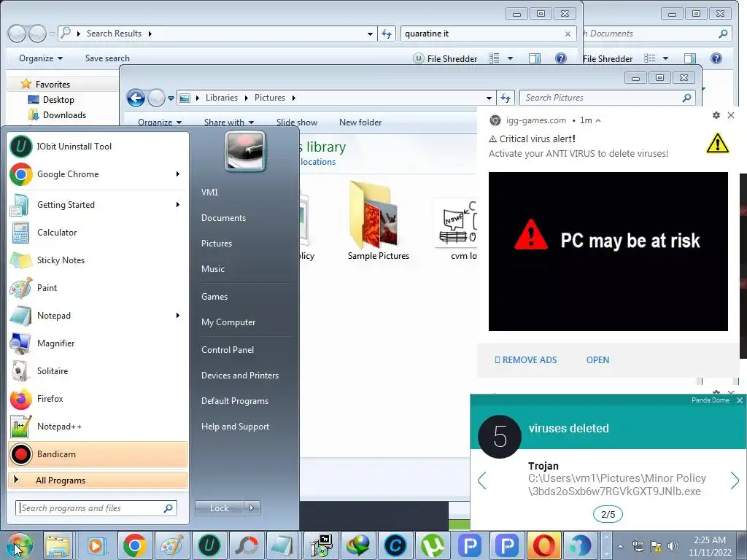Image resolution: width=747 pixels, height=560 pixels.
Task: Expand Getting Started submenu arrow
Action: [x=178, y=205]
